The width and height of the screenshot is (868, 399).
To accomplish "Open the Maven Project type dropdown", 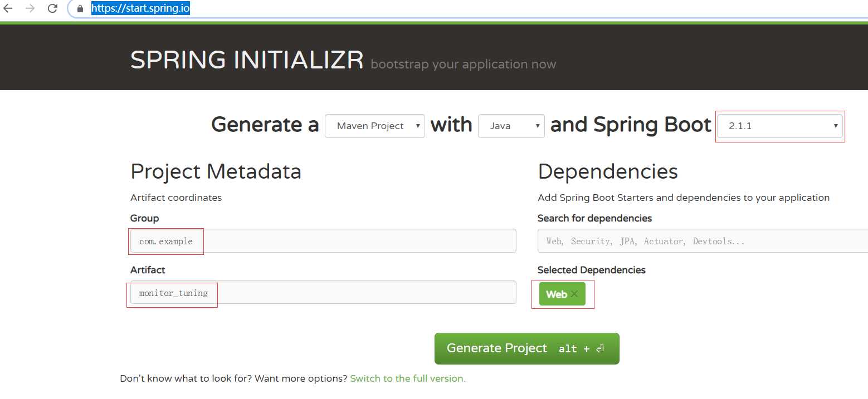I will tap(375, 126).
